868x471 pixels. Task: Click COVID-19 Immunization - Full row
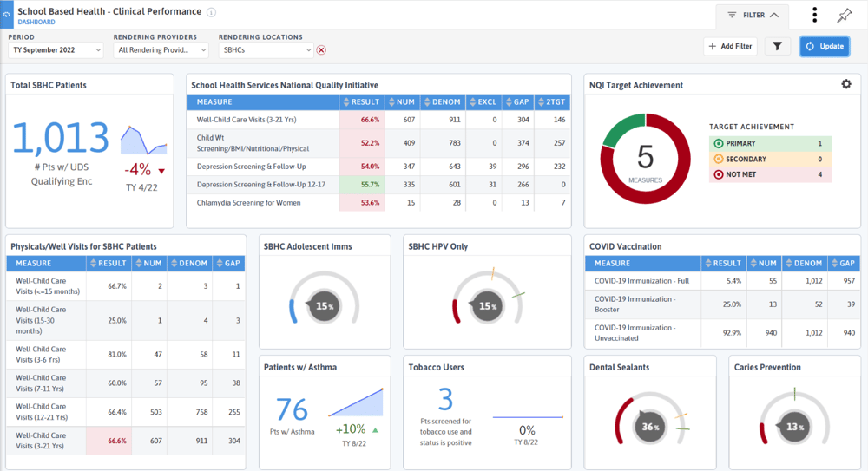click(722, 281)
